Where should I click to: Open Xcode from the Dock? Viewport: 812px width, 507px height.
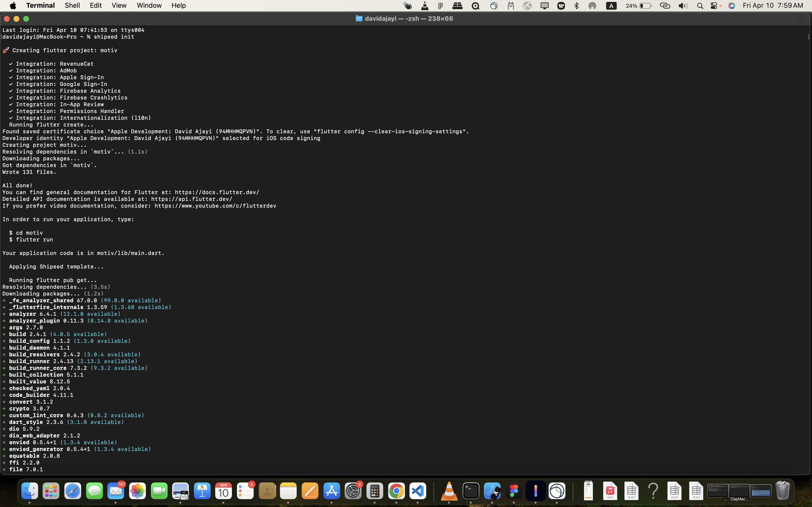(x=492, y=491)
